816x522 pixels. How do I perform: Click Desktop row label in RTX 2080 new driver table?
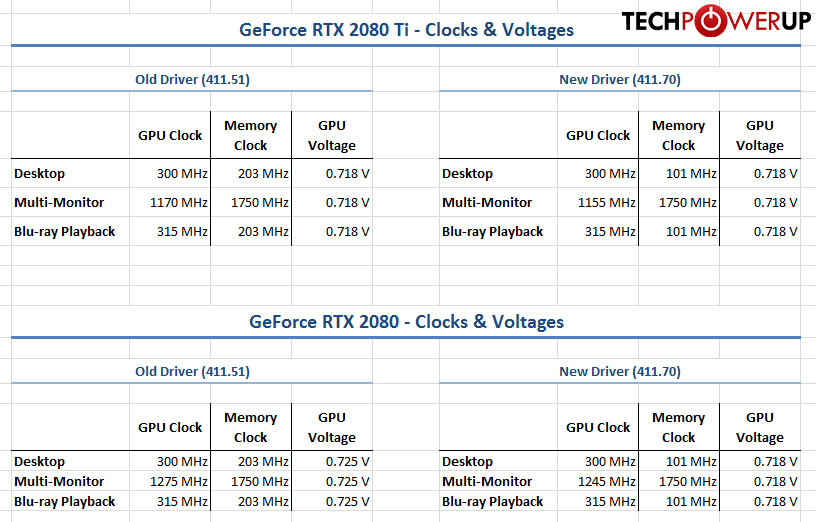pyautogui.click(x=467, y=462)
